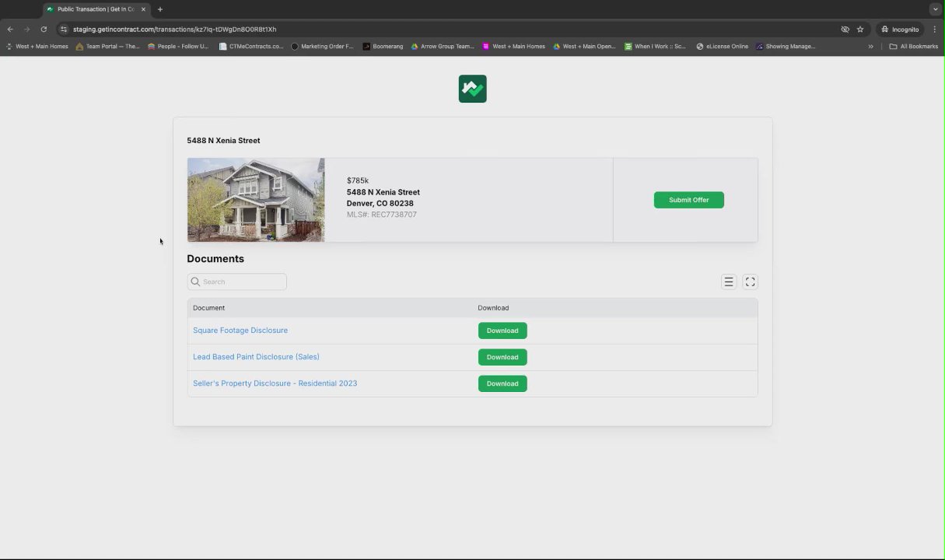This screenshot has height=560, width=945.
Task: Open All Bookmarks folder
Action: click(x=914, y=47)
